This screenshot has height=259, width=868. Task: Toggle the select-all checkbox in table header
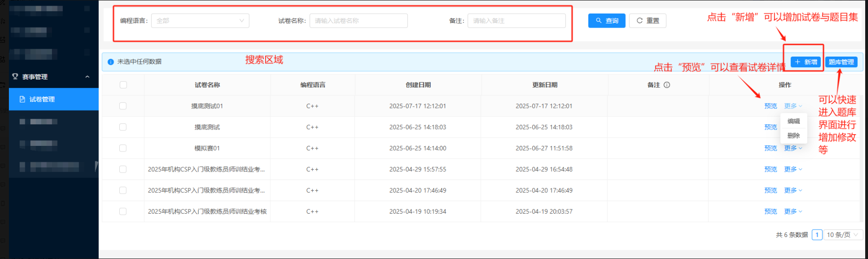coord(123,85)
